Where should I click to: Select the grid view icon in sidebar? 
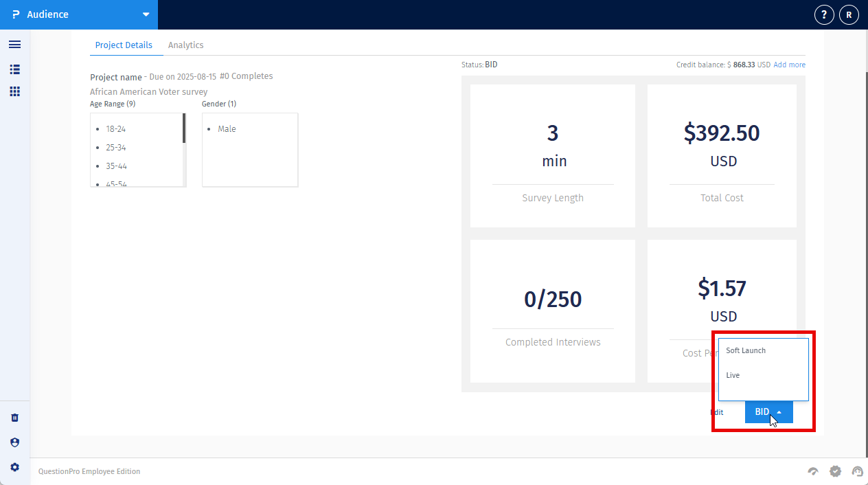14,91
